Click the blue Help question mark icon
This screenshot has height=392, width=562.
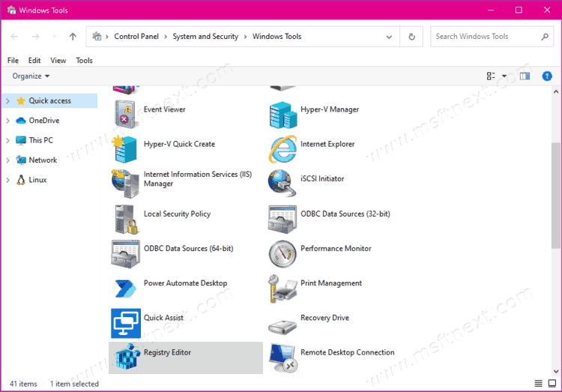click(547, 76)
